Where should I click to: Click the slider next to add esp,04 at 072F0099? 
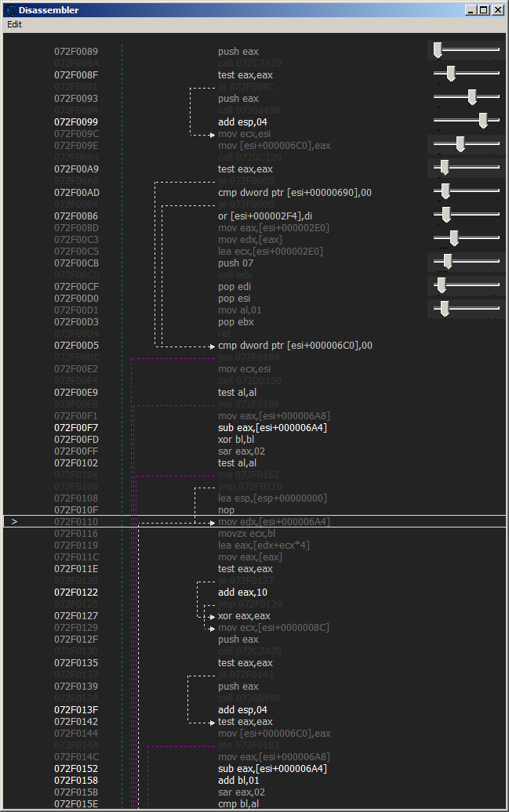point(467,120)
